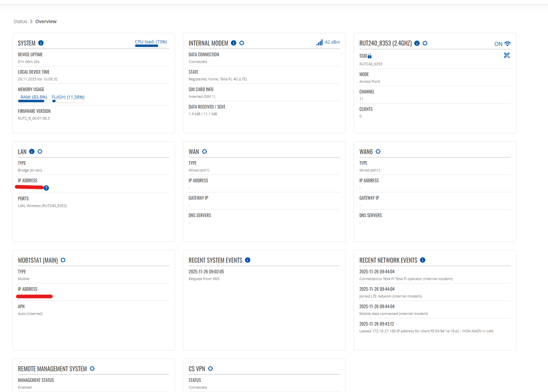Open RUT240_8353 wireless settings gear
548x392 pixels.
pos(425,43)
